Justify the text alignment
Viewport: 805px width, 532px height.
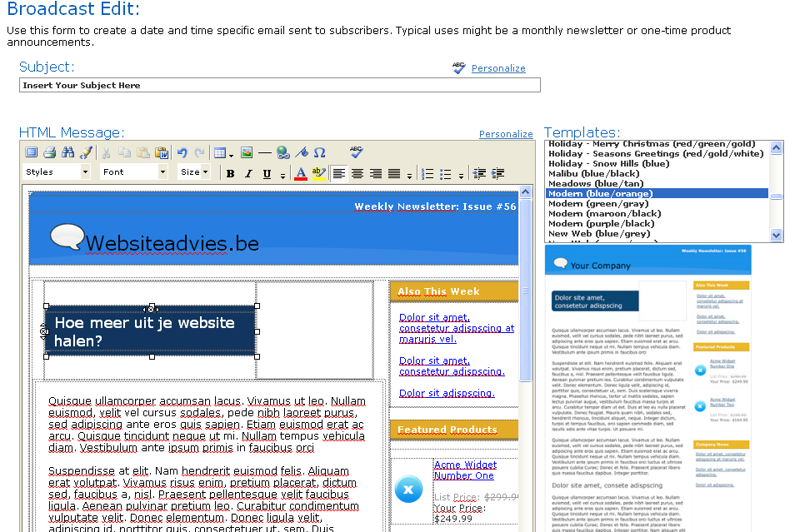pos(394,174)
